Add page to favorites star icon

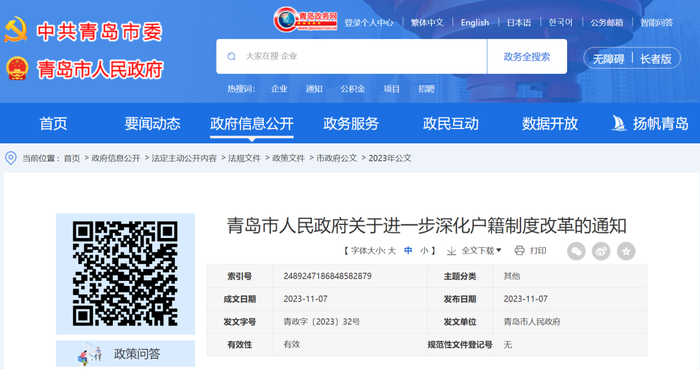coord(626,251)
